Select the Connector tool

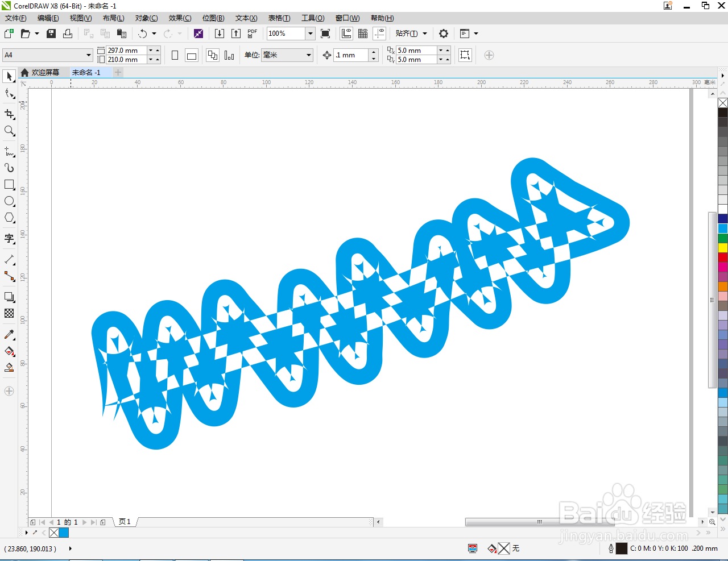tap(9, 276)
